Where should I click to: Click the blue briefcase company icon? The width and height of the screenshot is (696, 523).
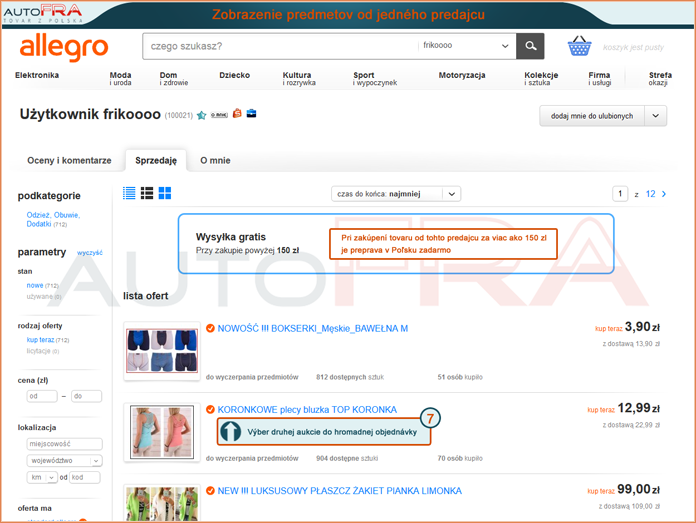(x=251, y=114)
